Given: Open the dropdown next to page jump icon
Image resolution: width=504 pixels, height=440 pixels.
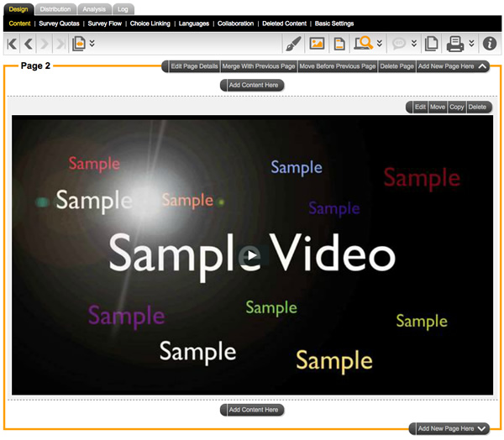Looking at the screenshot, I should point(92,44).
